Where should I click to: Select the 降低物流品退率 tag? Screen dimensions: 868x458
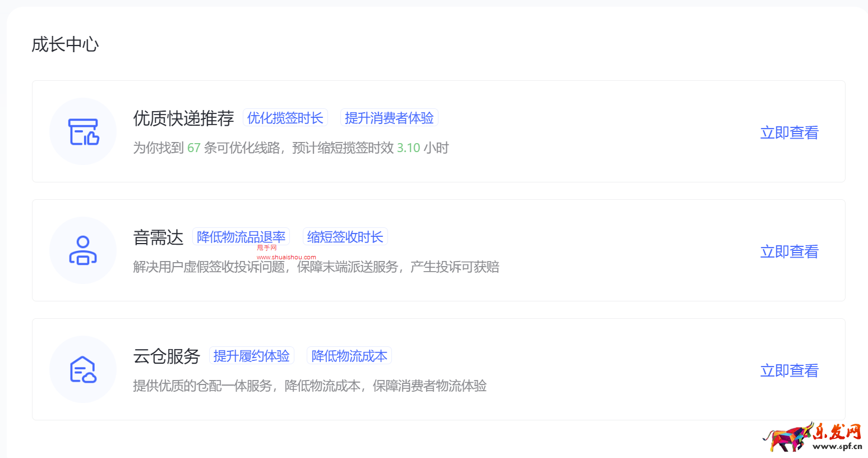(x=241, y=236)
